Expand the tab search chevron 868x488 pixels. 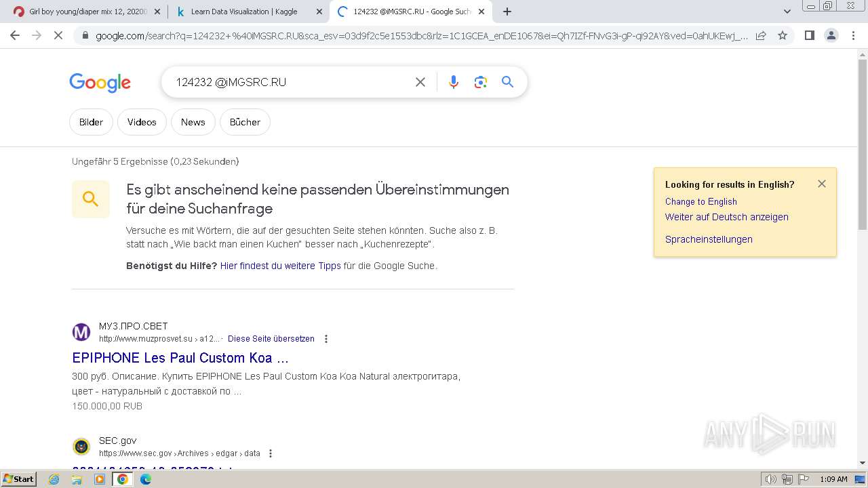point(787,12)
